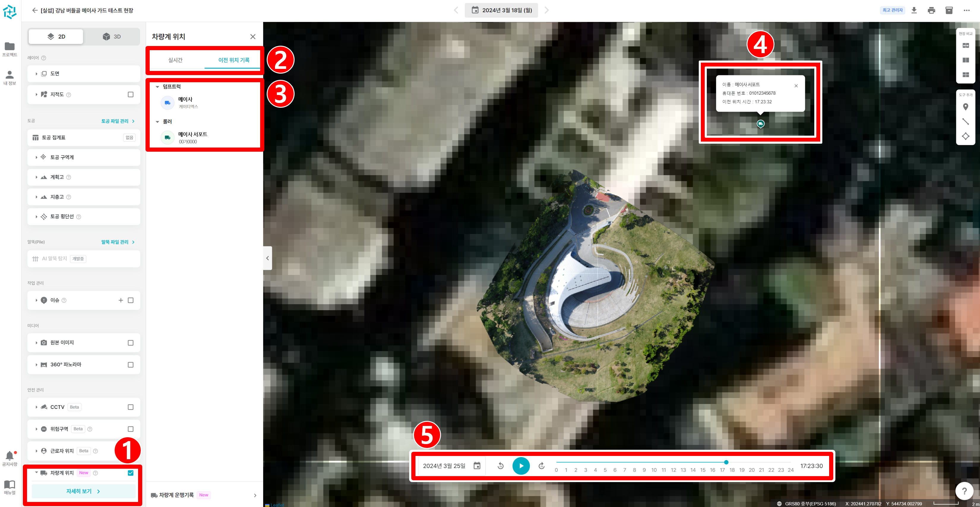Check the 지적도 layer checkbox
This screenshot has height=507, width=980.
pos(130,94)
